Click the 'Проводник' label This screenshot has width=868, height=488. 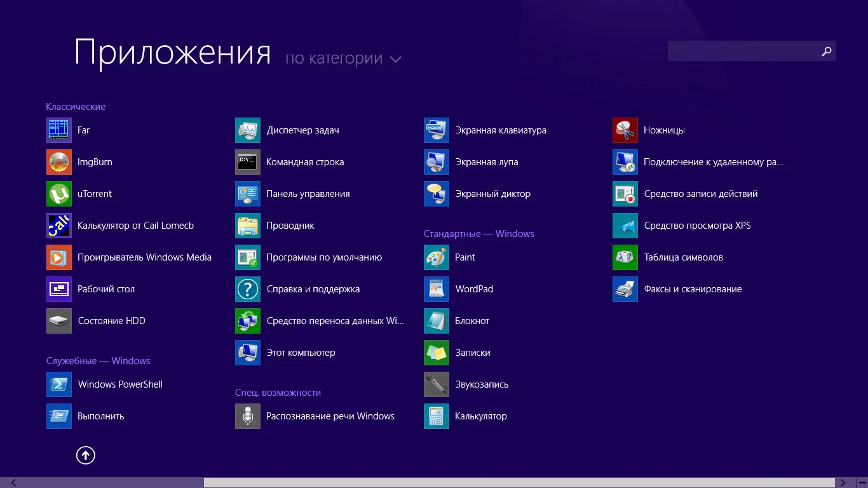pos(290,226)
